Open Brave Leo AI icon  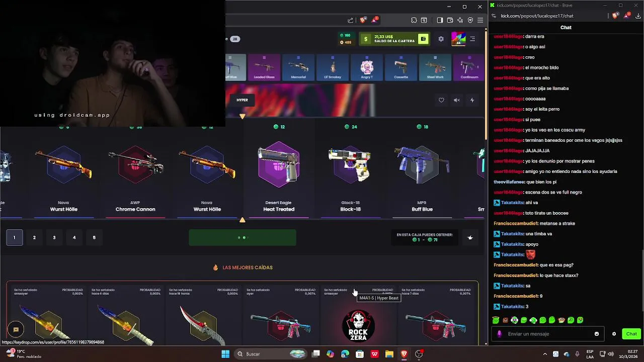(x=460, y=20)
